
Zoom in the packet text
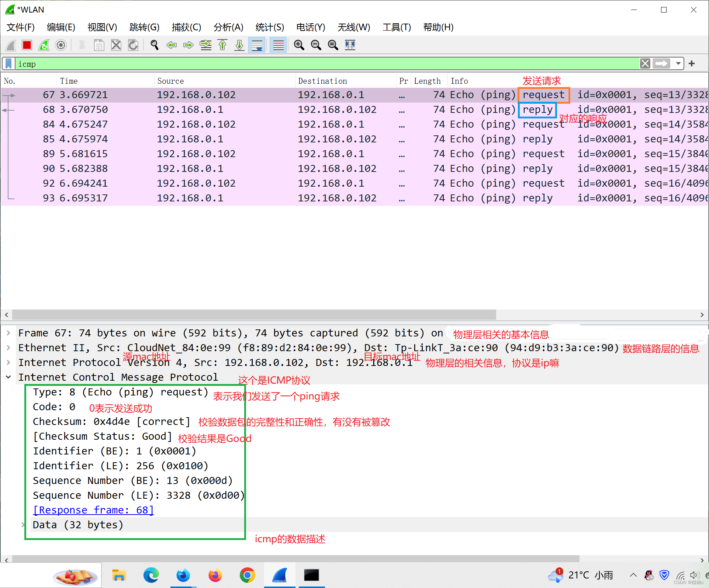pos(299,45)
